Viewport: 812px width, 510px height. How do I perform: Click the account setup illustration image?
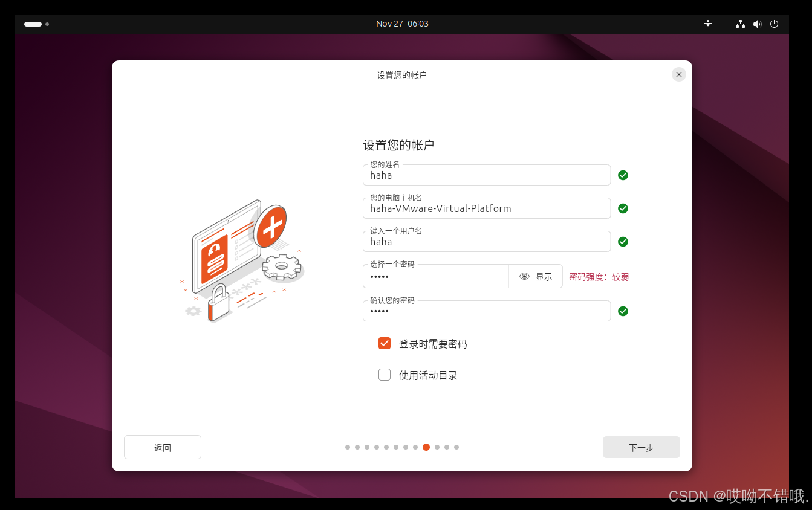pos(242,261)
